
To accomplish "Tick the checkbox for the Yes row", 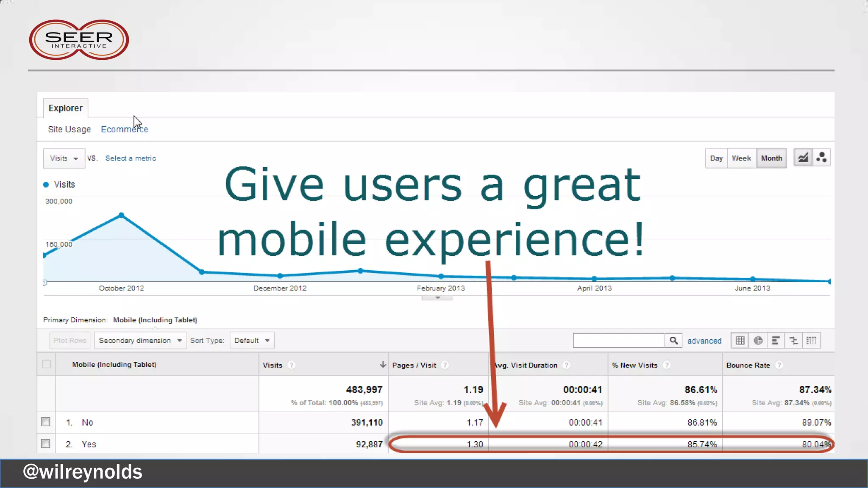I will [x=46, y=444].
